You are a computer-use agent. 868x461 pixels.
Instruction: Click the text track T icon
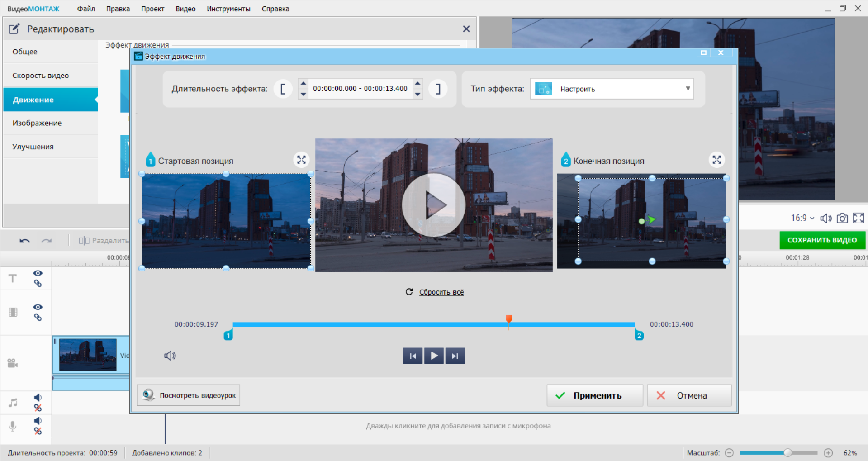pos(13,278)
